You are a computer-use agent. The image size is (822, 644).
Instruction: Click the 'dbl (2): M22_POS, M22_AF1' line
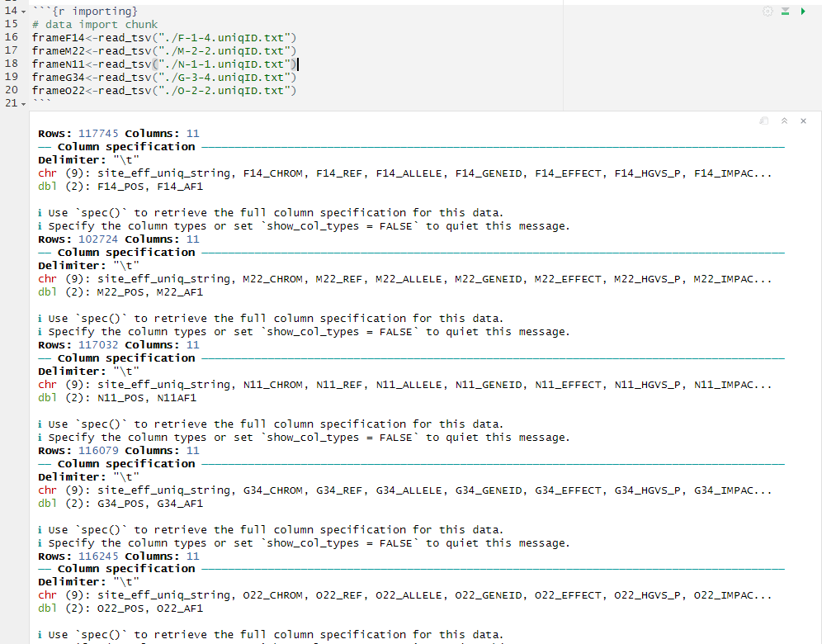[x=120, y=292]
